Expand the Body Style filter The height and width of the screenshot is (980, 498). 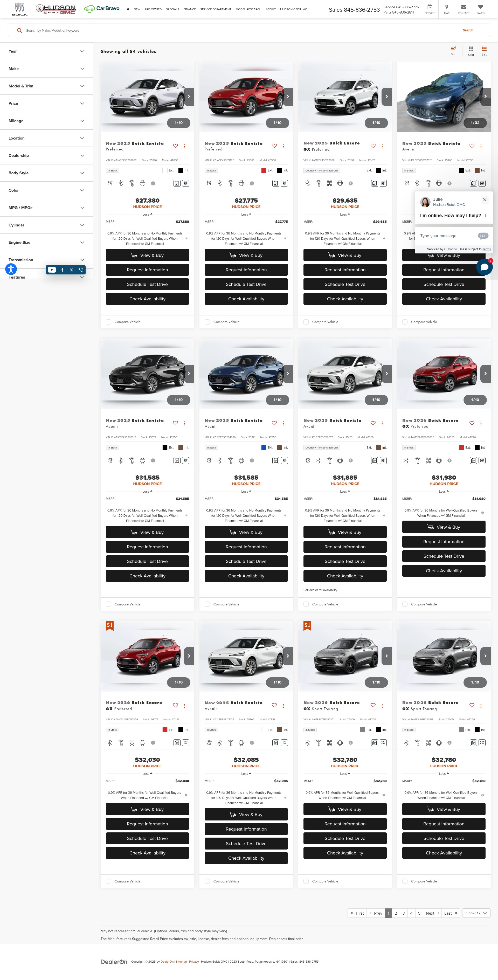coord(46,173)
